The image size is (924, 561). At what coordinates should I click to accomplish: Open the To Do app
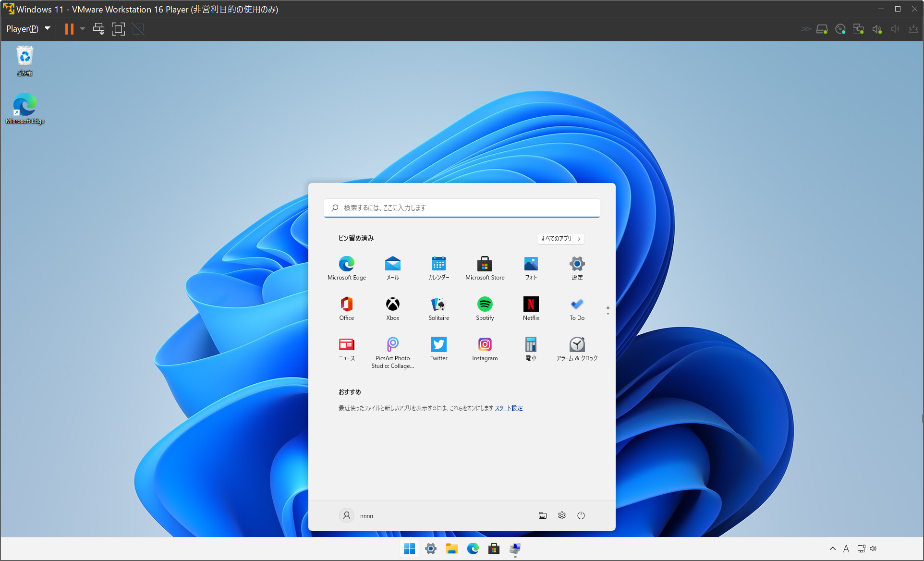(577, 308)
